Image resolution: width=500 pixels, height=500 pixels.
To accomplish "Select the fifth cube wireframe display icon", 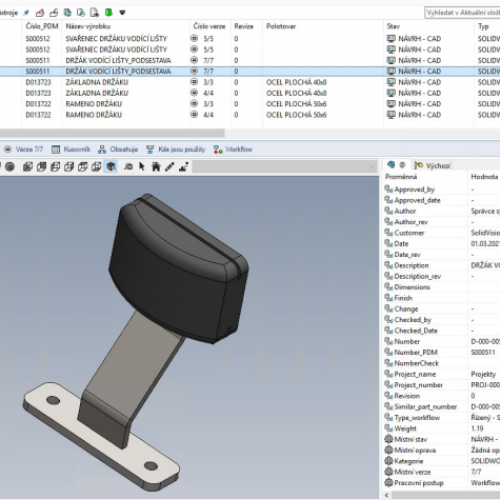I will pos(82,166).
